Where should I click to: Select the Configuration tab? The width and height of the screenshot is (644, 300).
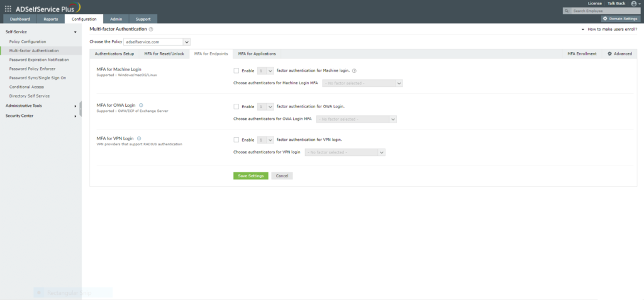84,19
